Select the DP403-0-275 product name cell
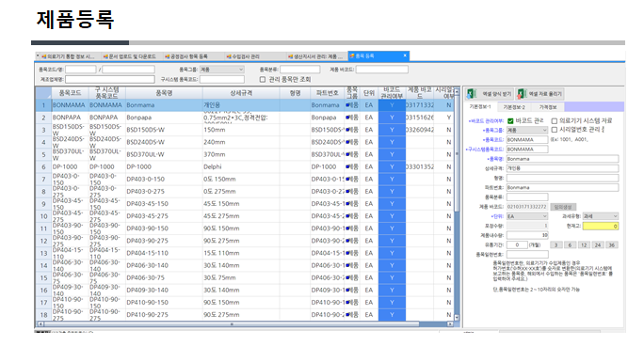 point(164,192)
